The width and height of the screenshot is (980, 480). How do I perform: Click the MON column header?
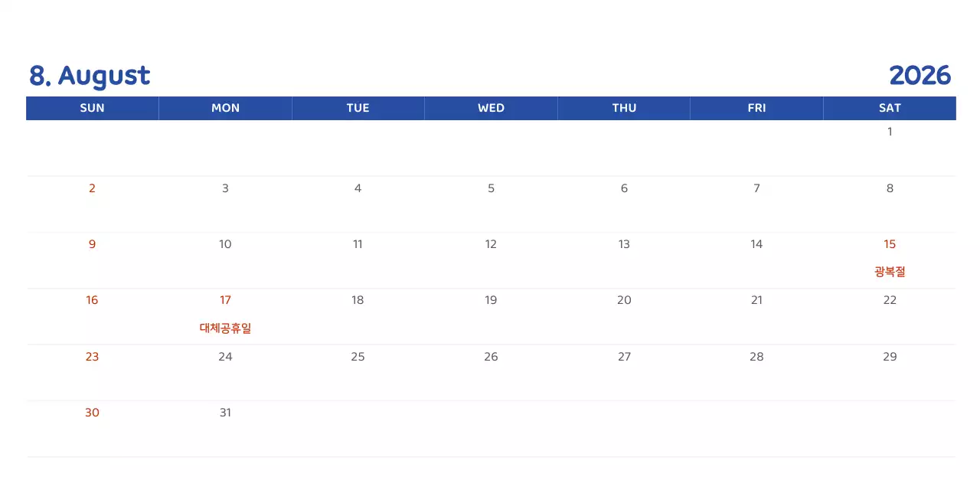coord(225,108)
